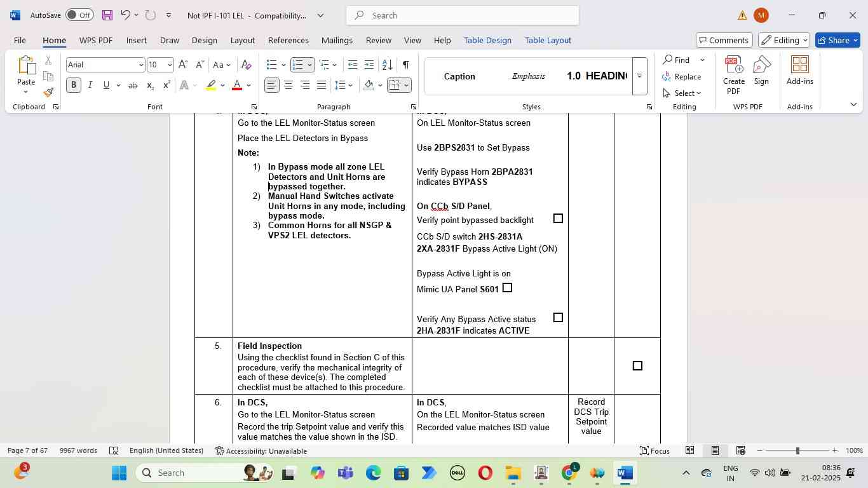Apply Italic formatting
The width and height of the screenshot is (868, 488).
[x=90, y=85]
